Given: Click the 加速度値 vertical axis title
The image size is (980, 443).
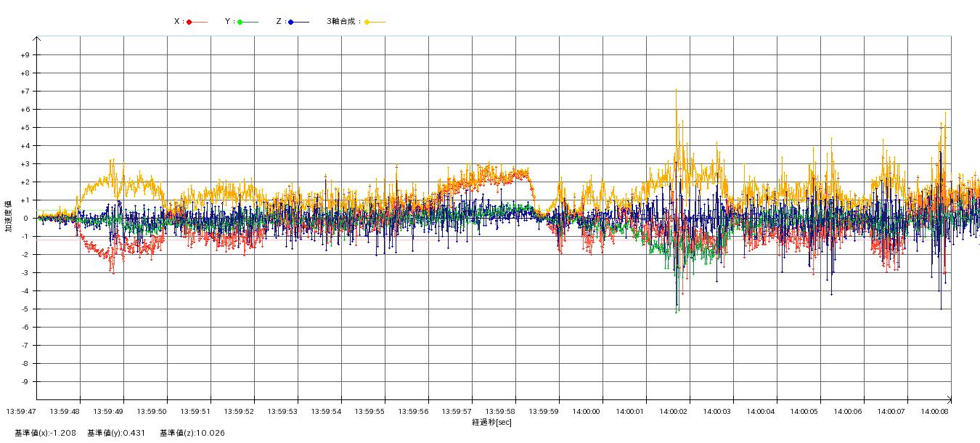Looking at the screenshot, I should (x=9, y=216).
